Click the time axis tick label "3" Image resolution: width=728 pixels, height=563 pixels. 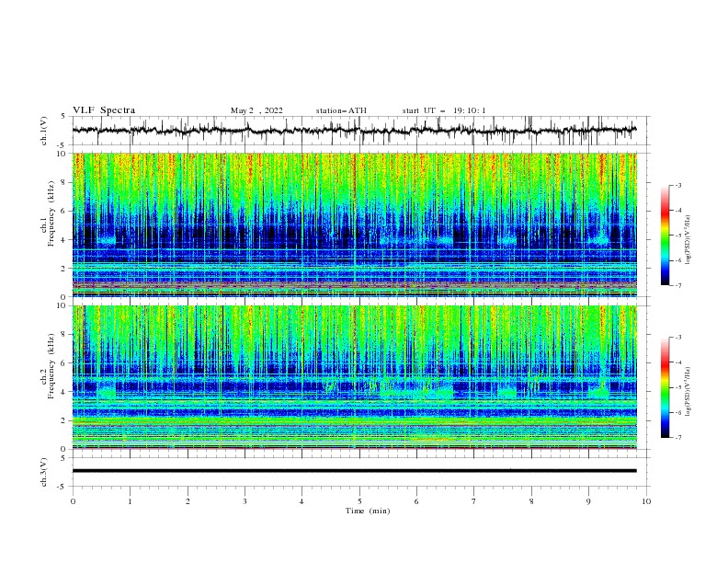(245, 501)
